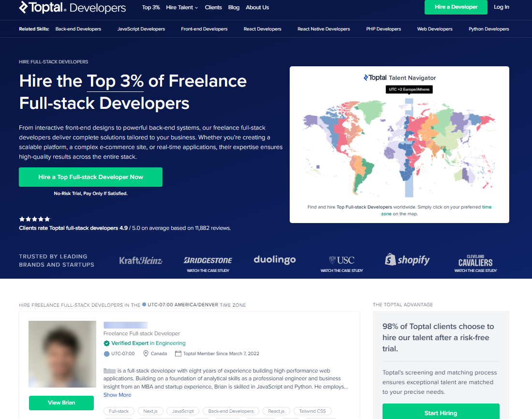The image size is (532, 419).
Task: Select React Native Developers related skill
Action: (x=324, y=29)
